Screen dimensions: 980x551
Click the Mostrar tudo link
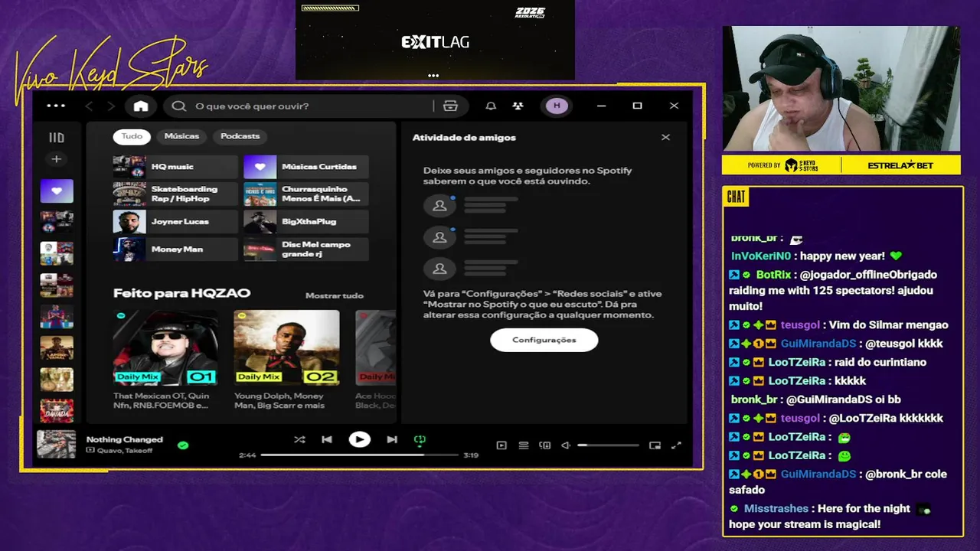[335, 295]
